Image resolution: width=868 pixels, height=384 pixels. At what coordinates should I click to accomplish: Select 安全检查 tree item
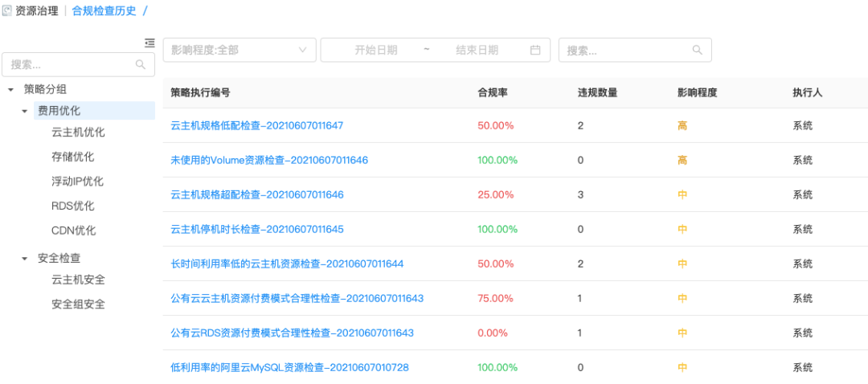point(59,258)
